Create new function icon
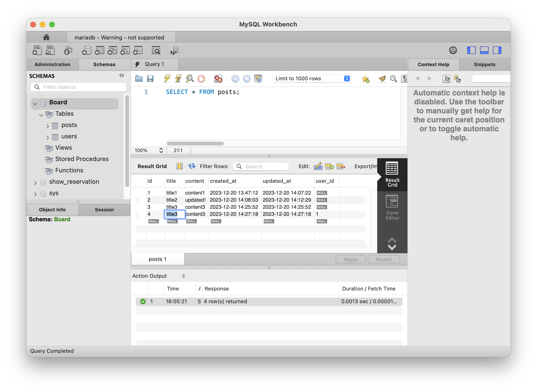Viewport: 537px width, 392px height. coord(138,50)
